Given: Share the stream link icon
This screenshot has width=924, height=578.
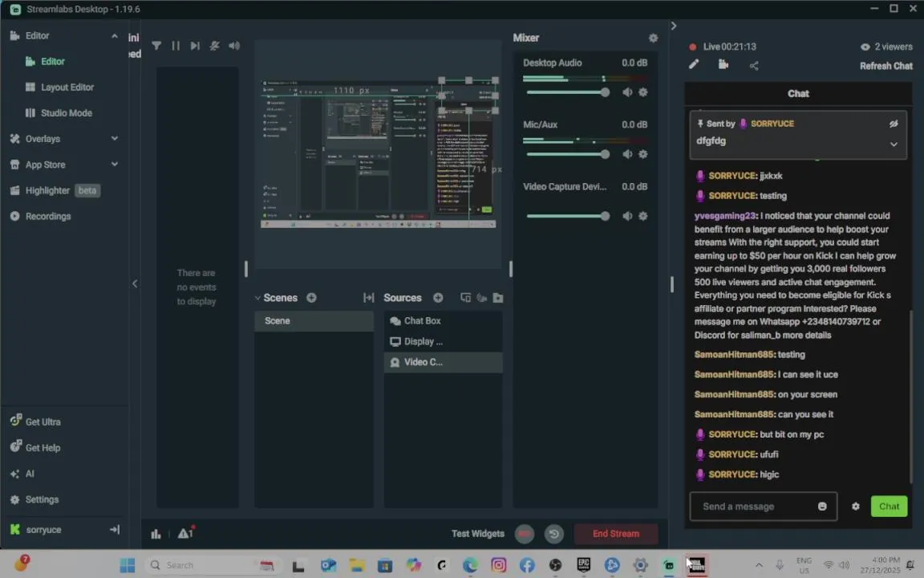Looking at the screenshot, I should [754, 66].
